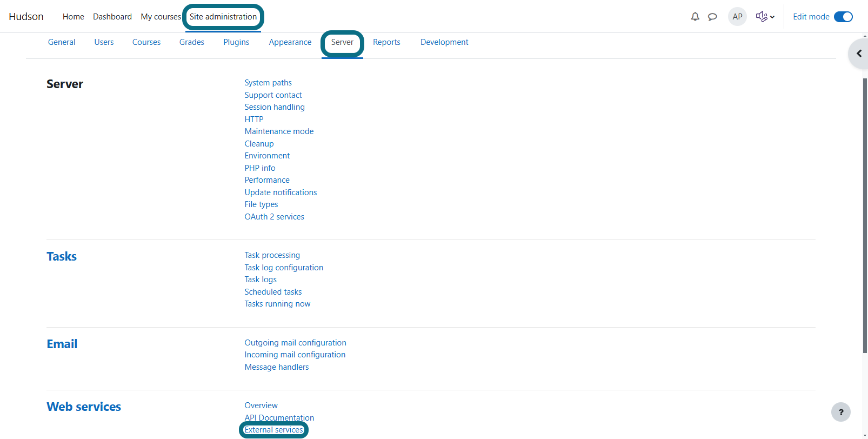This screenshot has height=439, width=868.
Task: Open My courses in the top bar
Action: point(161,17)
